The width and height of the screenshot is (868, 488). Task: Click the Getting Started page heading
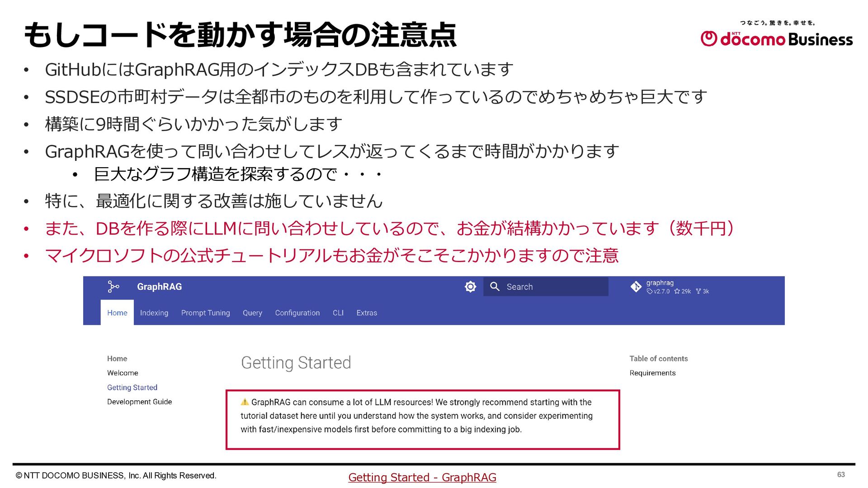click(296, 362)
